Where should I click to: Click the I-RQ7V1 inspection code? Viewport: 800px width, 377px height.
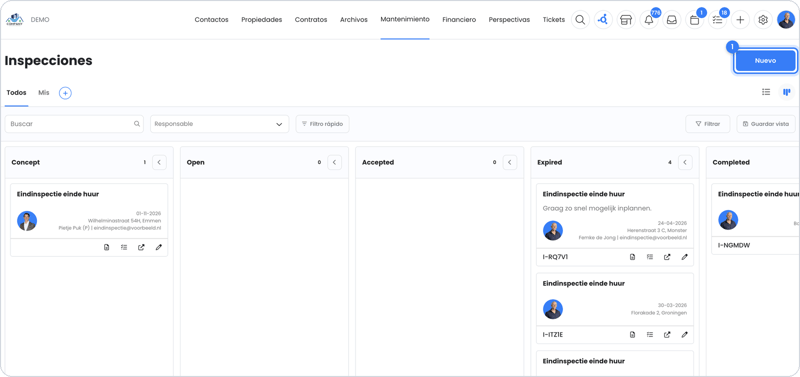[555, 257]
